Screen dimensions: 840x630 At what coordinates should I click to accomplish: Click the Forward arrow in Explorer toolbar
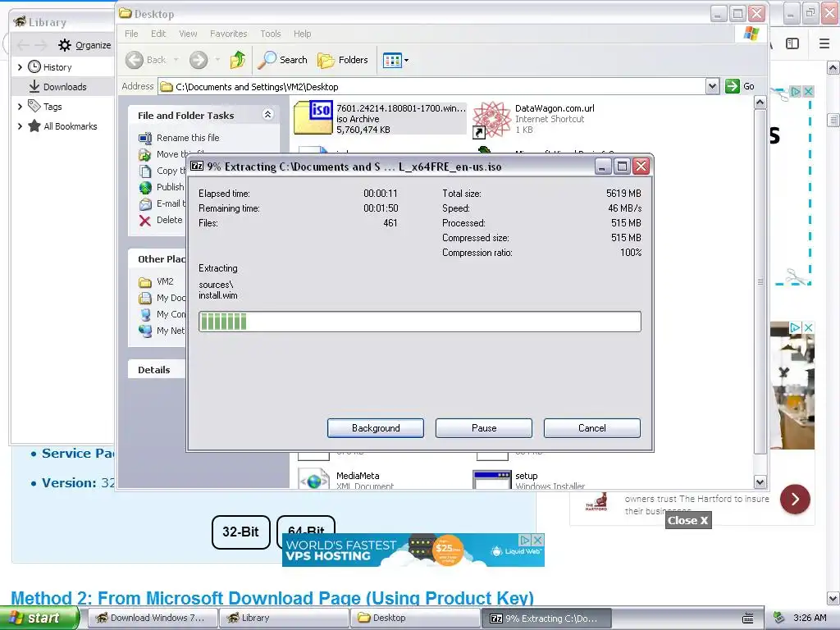(199, 60)
